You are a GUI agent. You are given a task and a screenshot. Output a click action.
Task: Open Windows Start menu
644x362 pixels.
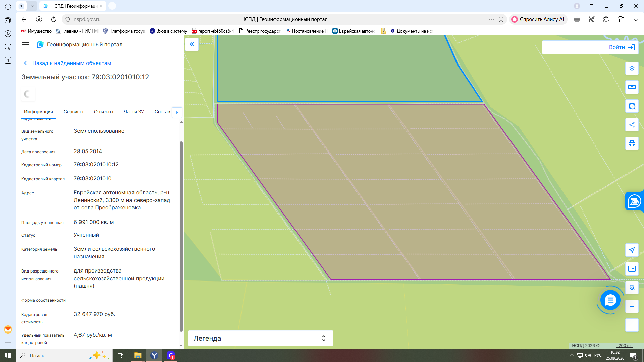[8, 355]
